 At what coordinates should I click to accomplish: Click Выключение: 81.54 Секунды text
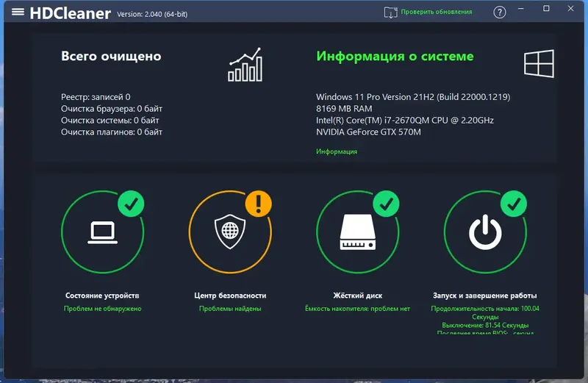coord(485,325)
